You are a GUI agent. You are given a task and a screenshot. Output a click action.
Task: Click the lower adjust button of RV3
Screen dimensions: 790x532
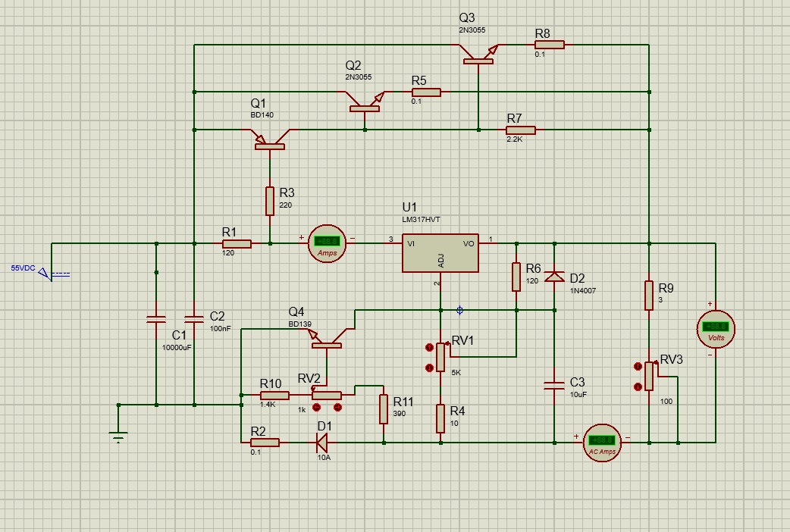point(638,387)
